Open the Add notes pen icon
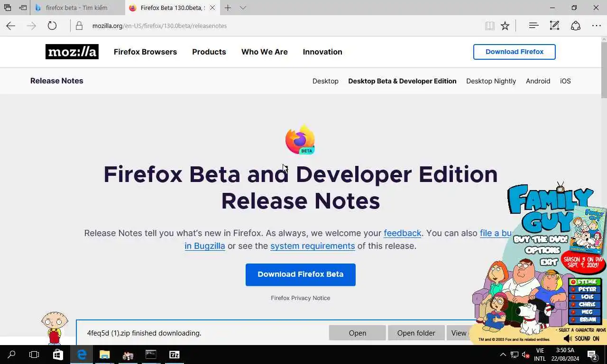The height and width of the screenshot is (364, 607). [x=554, y=26]
